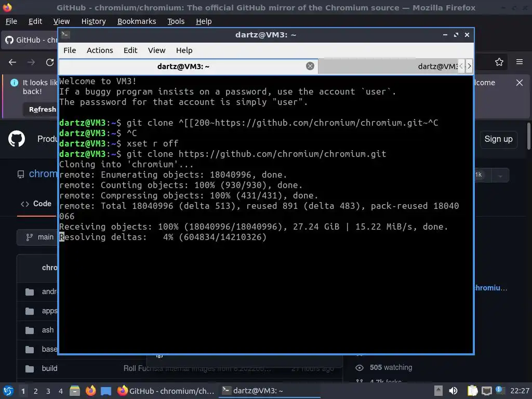Open the update notifier tray icon
This screenshot has width=532, height=399.
(499, 390)
